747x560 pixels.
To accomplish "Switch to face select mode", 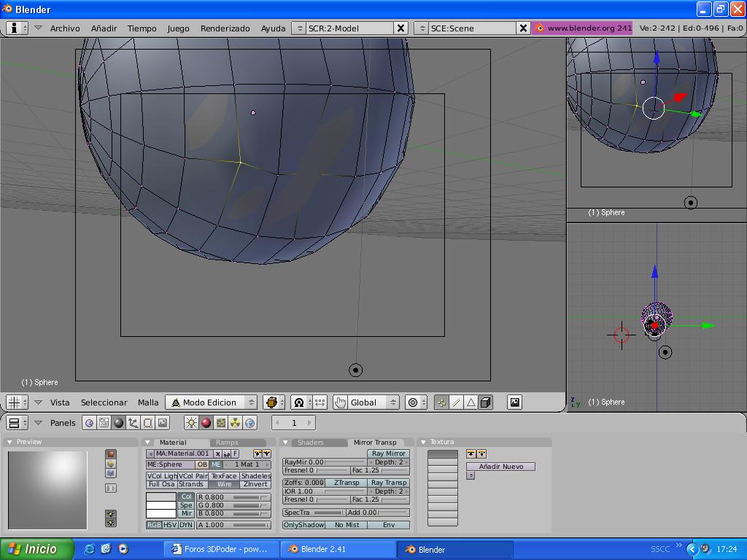I will click(x=471, y=402).
